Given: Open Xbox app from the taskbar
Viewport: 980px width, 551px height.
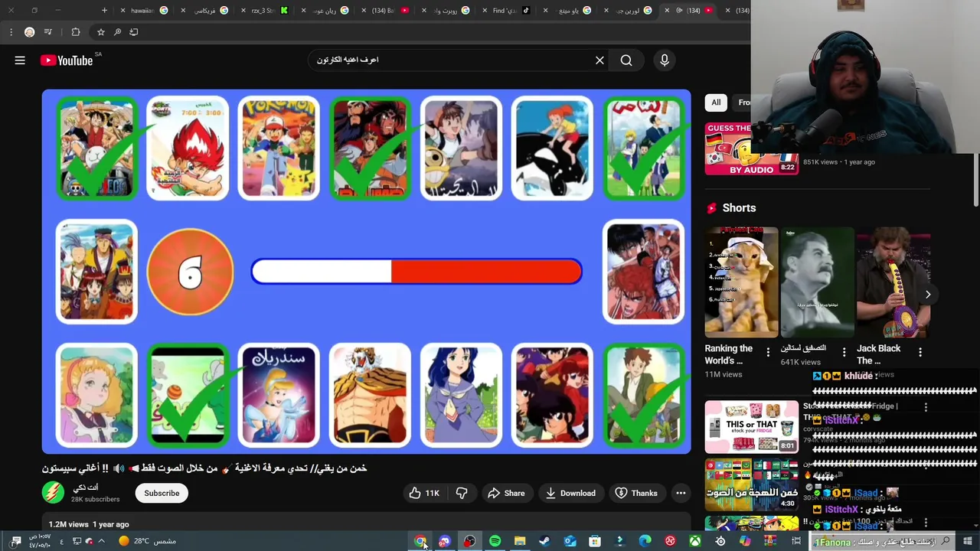Looking at the screenshot, I should 694,541.
